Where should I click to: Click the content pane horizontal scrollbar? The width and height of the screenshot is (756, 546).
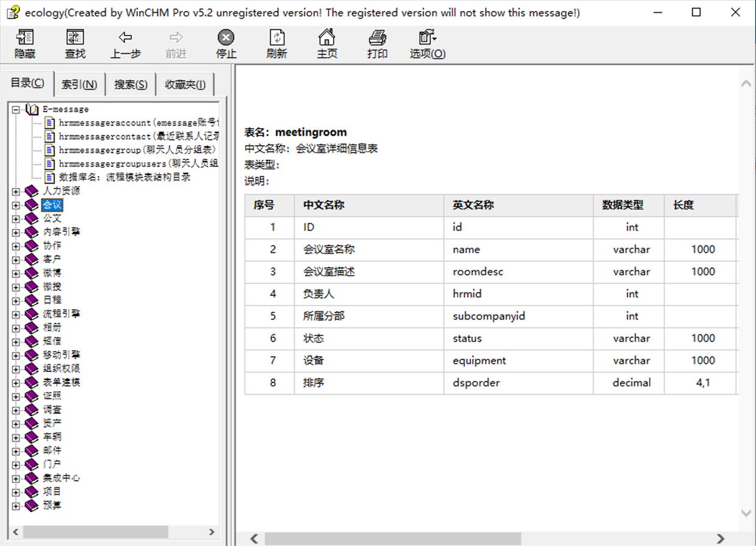point(391,539)
